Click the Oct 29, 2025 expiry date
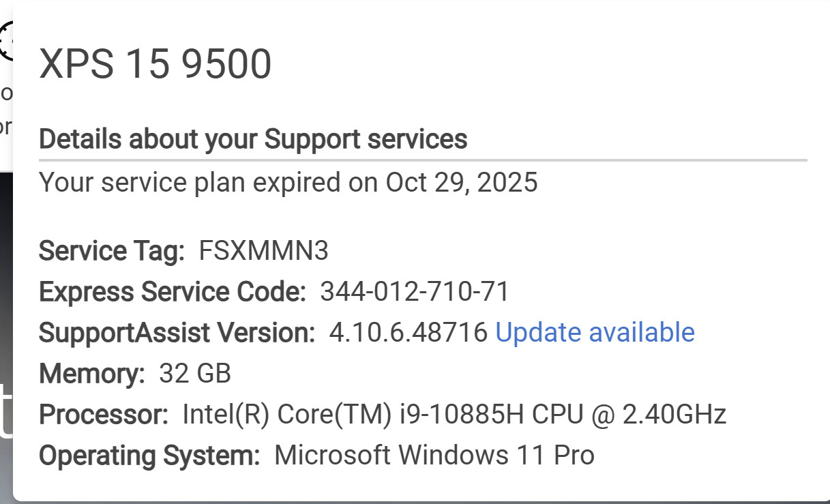830x504 pixels. [x=462, y=183]
